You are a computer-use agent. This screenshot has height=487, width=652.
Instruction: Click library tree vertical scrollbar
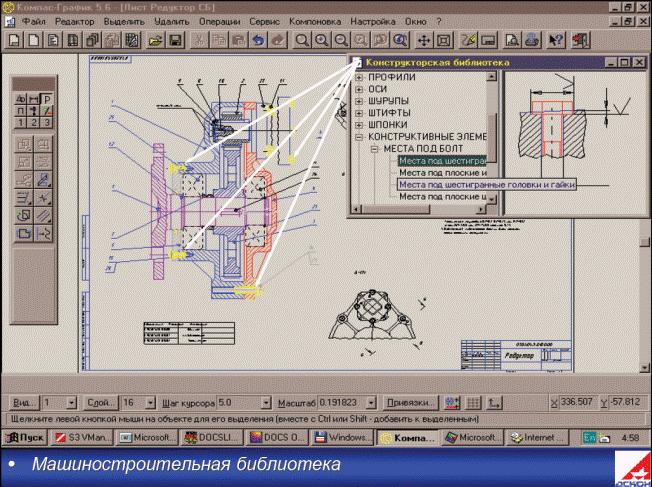click(x=491, y=137)
